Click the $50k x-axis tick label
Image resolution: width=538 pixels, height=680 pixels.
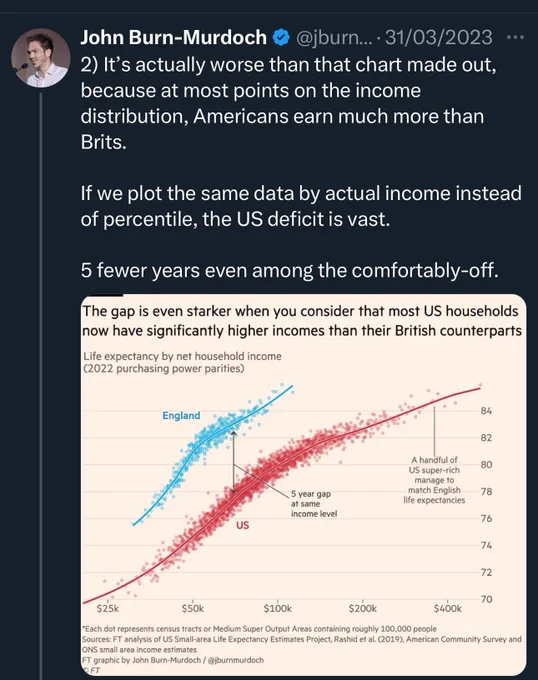pos(192,609)
